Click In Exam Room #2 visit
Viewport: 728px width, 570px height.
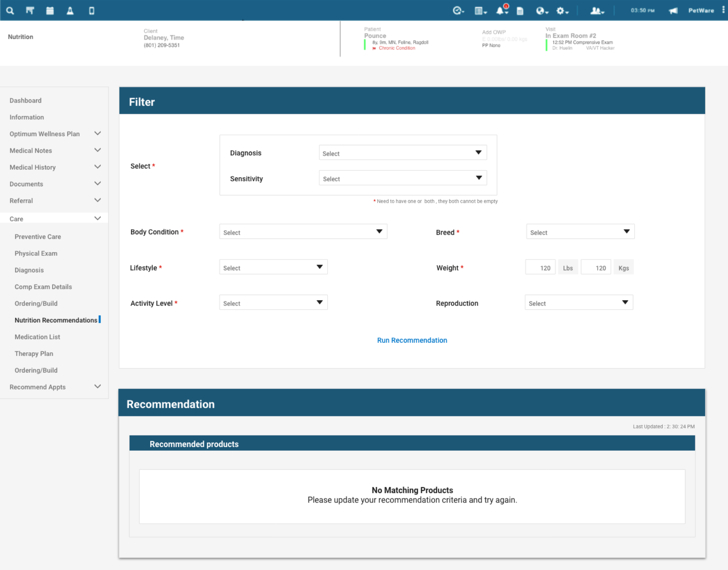(571, 36)
